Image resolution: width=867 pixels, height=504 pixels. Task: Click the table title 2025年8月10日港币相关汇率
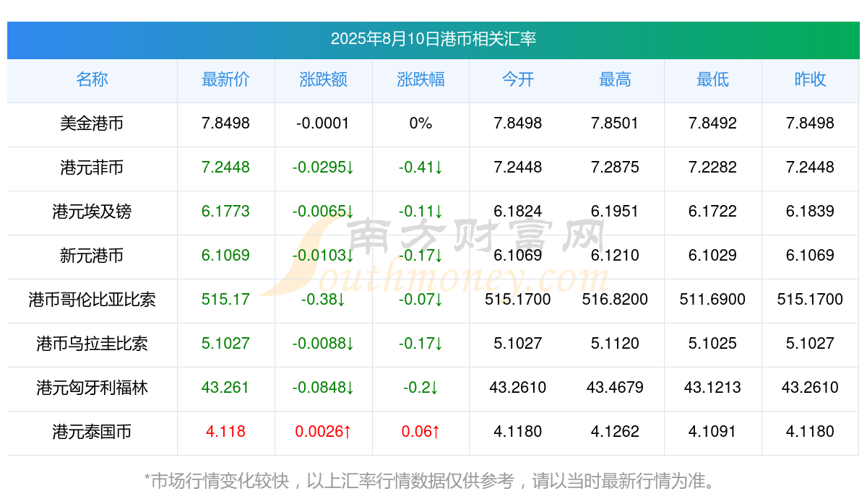tap(433, 39)
